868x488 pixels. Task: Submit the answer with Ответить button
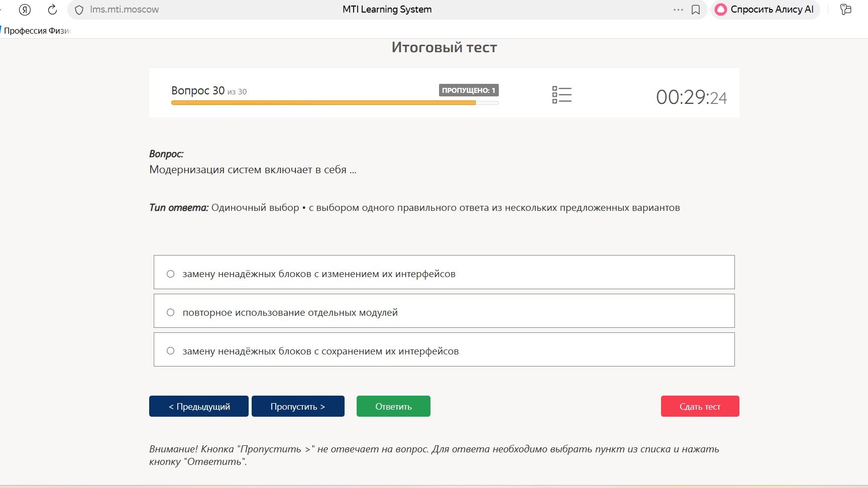coord(393,406)
